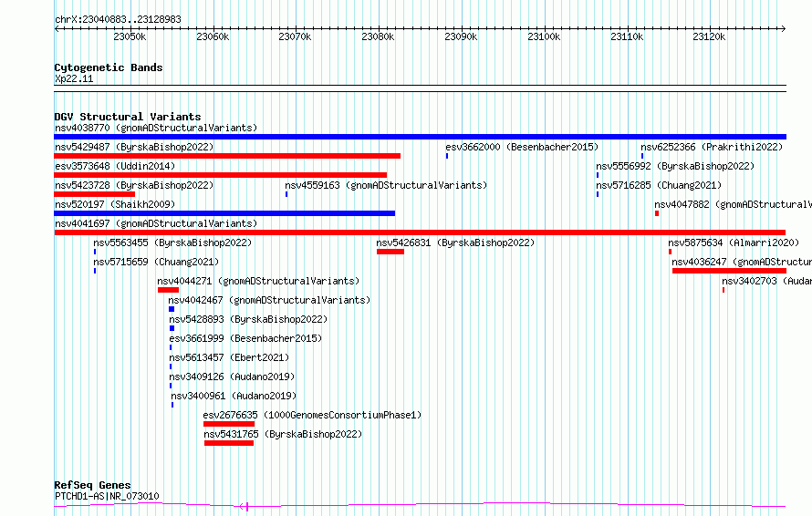Open nsv4044271 gnomAD variant label
This screenshot has width=812, height=516.
[258, 281]
